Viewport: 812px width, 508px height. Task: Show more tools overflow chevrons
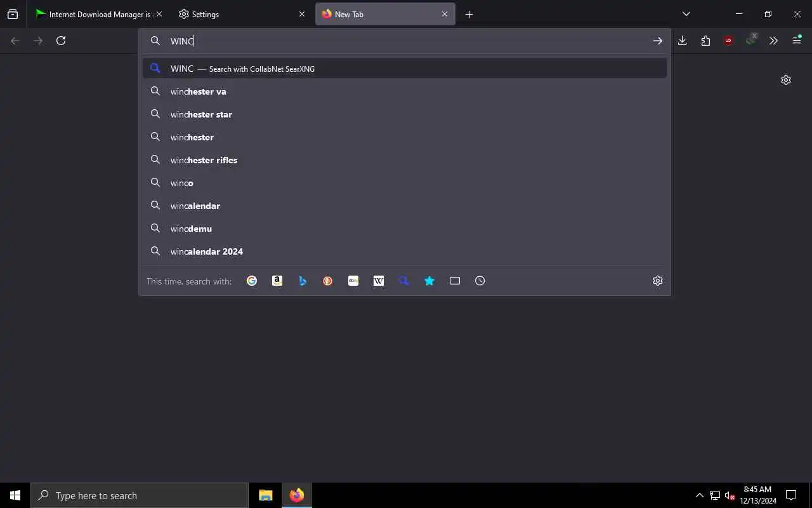773,41
